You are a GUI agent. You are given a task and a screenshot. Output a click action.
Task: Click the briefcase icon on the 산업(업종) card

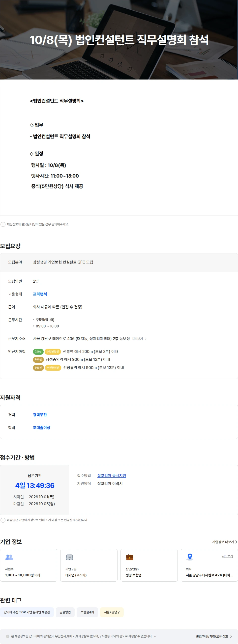pyautogui.click(x=130, y=557)
